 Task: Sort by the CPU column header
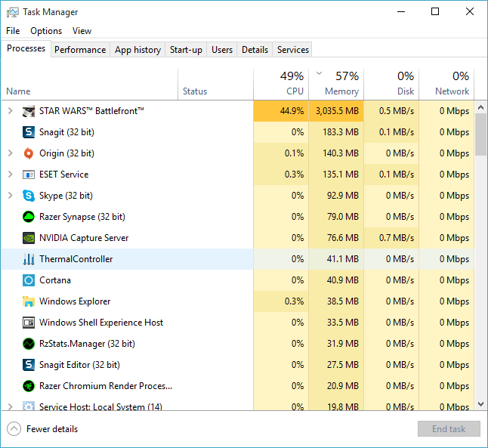pyautogui.click(x=281, y=85)
